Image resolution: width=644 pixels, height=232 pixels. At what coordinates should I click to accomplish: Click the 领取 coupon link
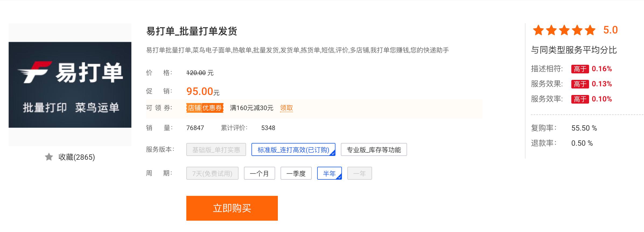click(x=286, y=108)
